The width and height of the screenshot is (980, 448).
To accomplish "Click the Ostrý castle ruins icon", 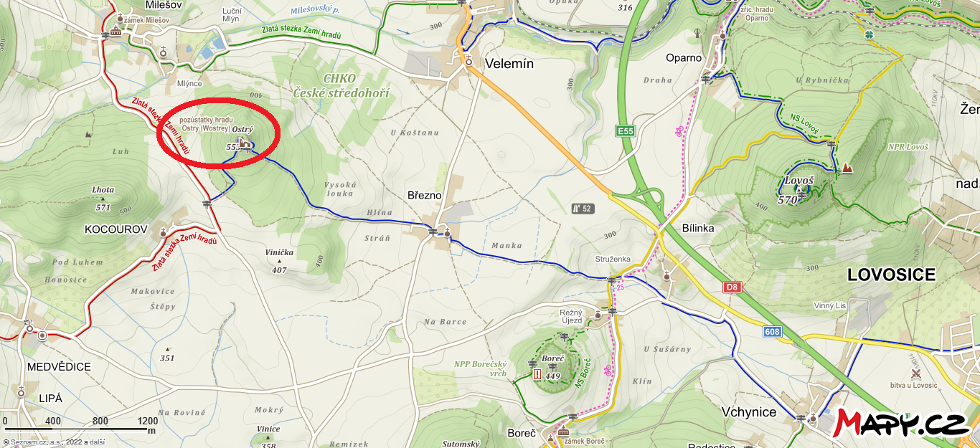I will tap(245, 144).
